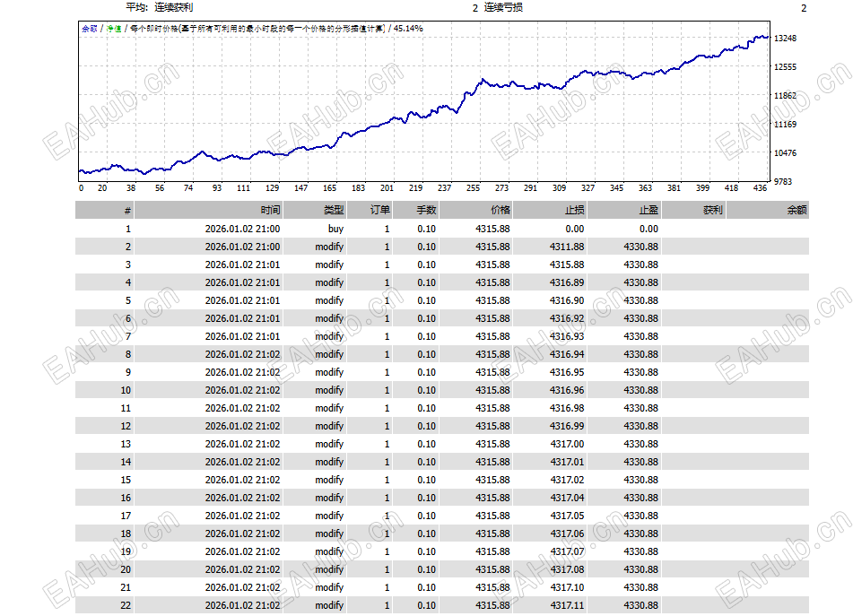Click the 13248 value on chart axis
The width and height of the screenshot is (853, 616).
[785, 38]
